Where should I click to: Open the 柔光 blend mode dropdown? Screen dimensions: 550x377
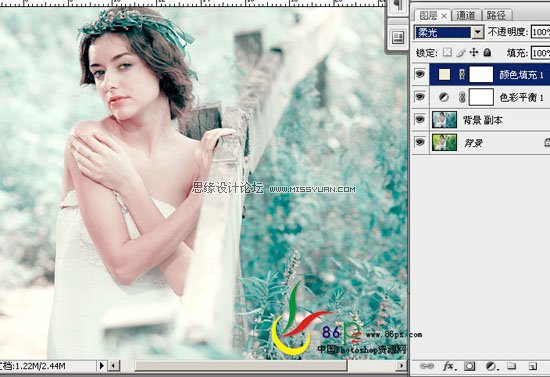coord(477,33)
